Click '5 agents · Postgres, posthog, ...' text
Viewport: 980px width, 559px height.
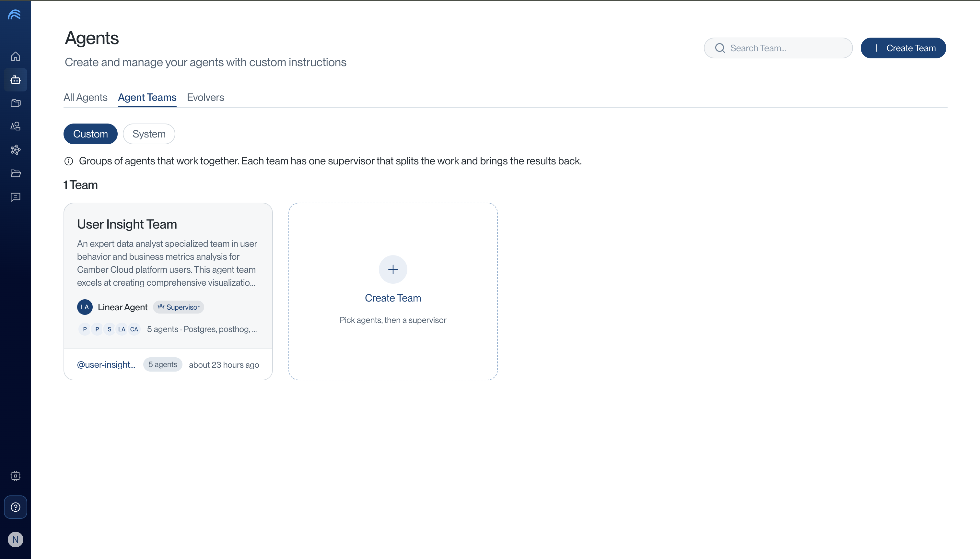pyautogui.click(x=202, y=329)
